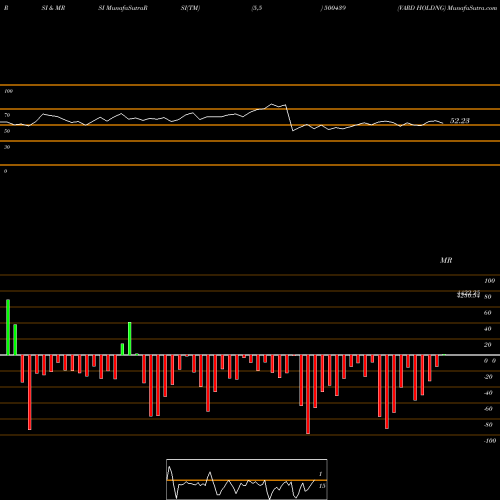Click the MunafaSutra.com title text
The height and width of the screenshot is (500, 500).
click(472, 8)
